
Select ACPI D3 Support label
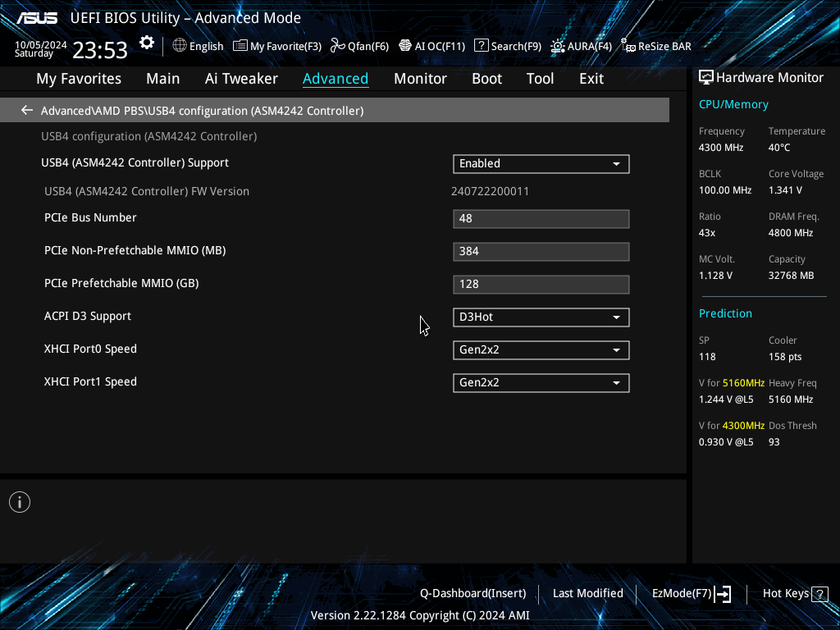click(x=87, y=316)
